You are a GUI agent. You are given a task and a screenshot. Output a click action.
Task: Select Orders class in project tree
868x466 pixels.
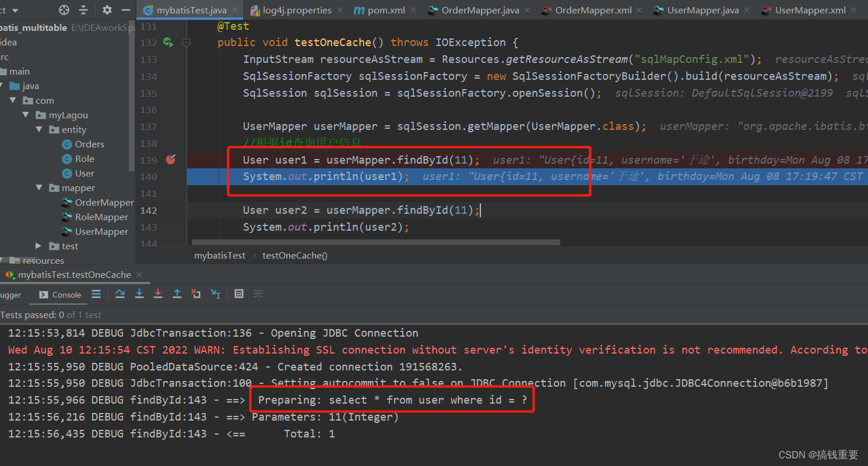point(83,144)
